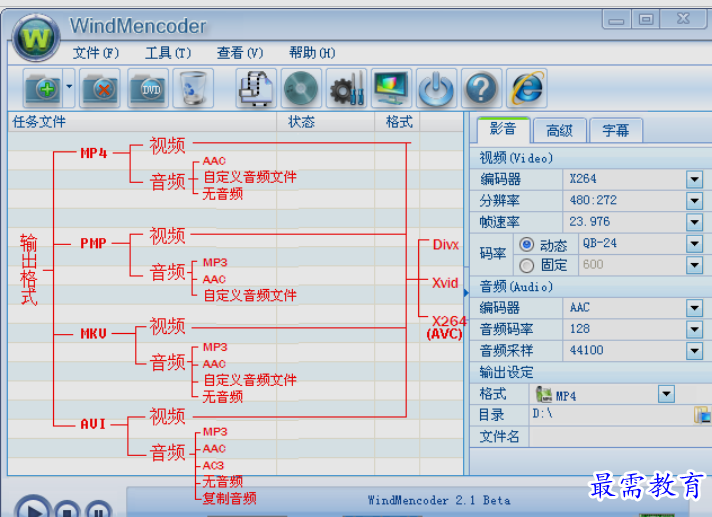The width and height of the screenshot is (712, 517).
Task: Click the play button
Action: pyautogui.click(x=32, y=507)
